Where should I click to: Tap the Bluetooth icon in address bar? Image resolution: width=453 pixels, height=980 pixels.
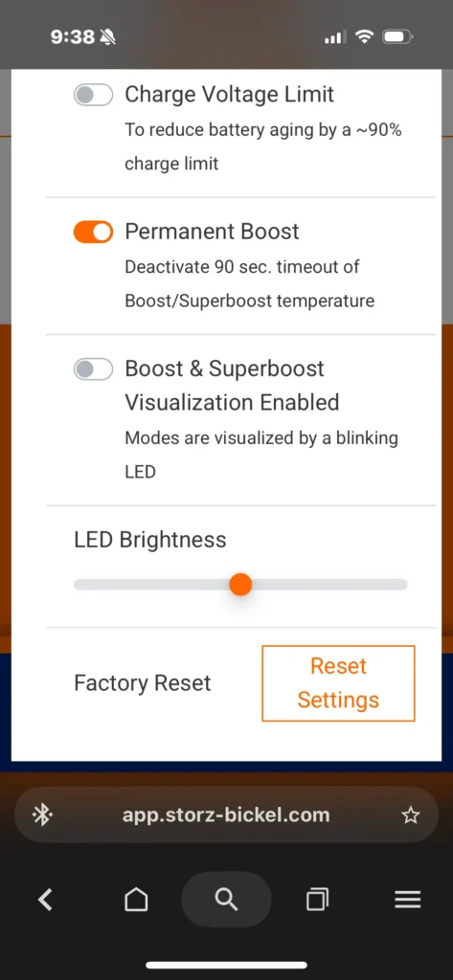click(x=42, y=815)
